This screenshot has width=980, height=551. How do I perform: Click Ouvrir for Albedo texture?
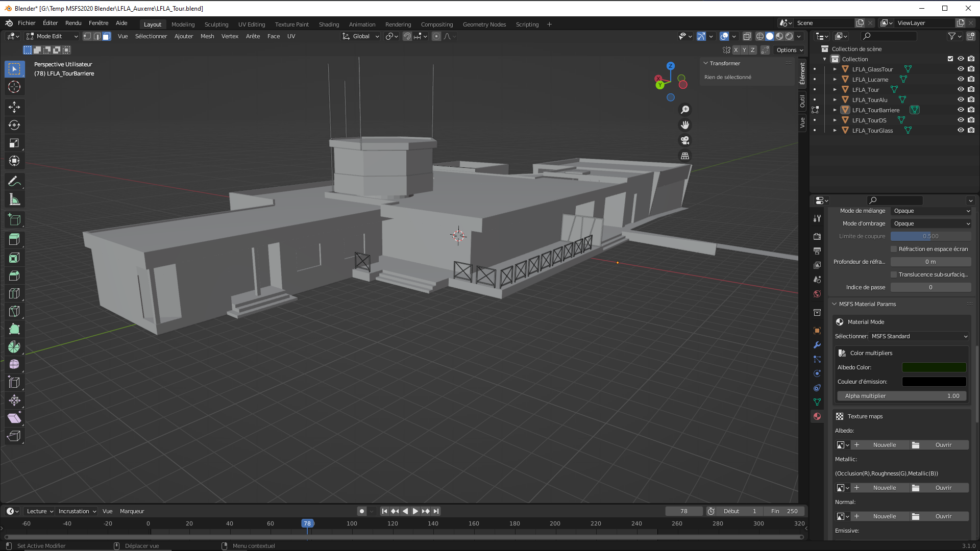pos(943,445)
